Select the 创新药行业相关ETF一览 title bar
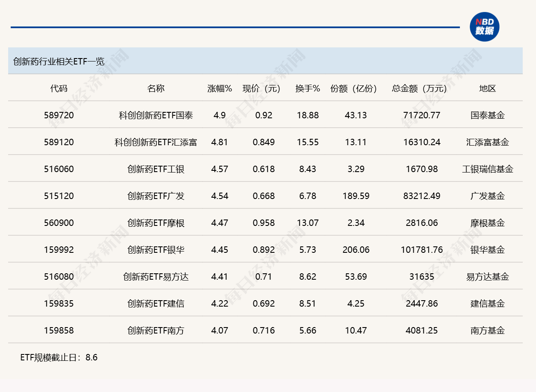Viewport: 536px width, 392px height. pos(265,61)
